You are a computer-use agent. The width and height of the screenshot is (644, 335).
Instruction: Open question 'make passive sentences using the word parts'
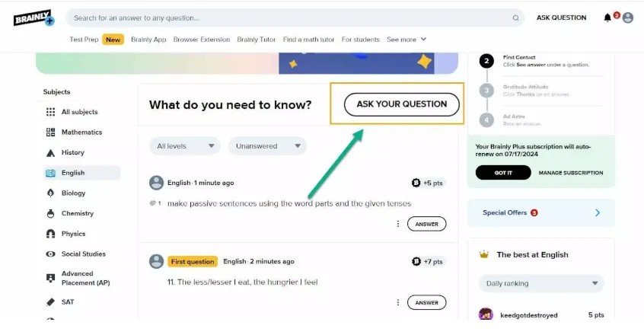point(289,203)
